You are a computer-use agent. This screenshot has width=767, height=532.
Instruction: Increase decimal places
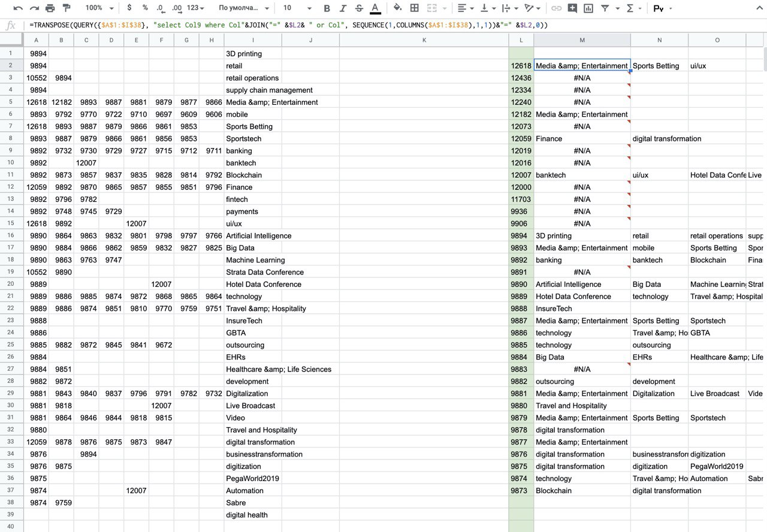177,8
